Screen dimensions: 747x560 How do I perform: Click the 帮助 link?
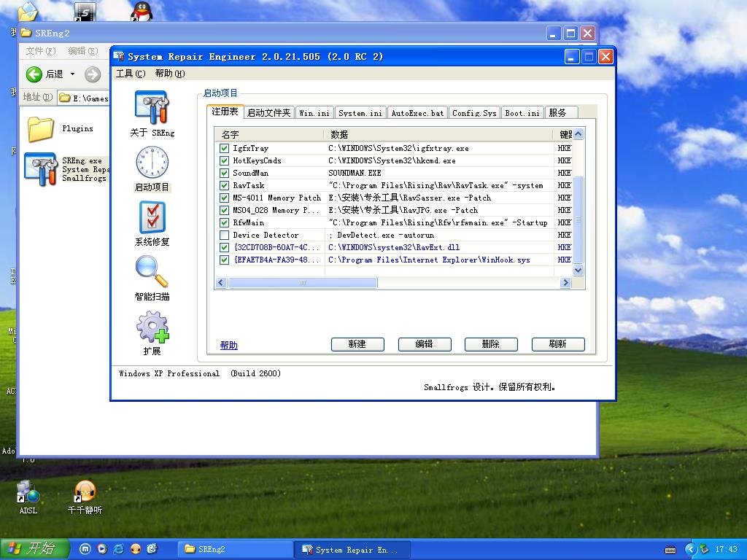229,346
